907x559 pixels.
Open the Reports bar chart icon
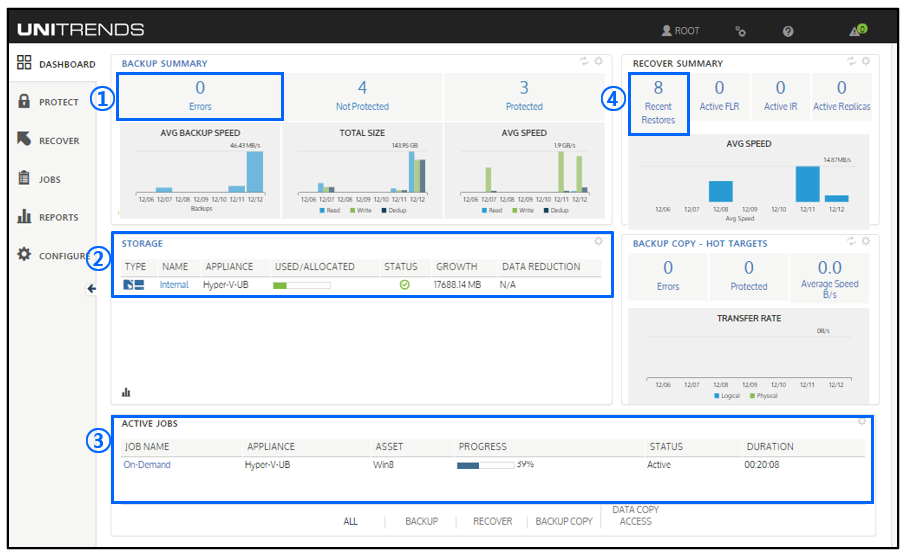tap(24, 216)
